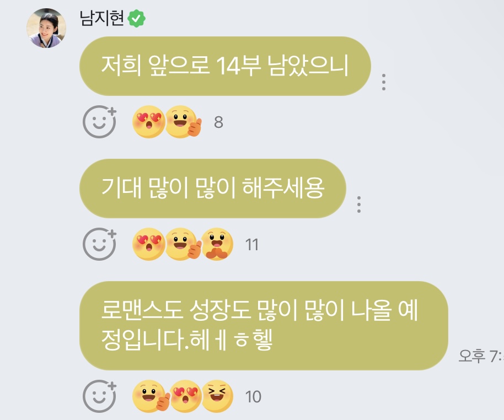Click the heart-eyes emoji under the 14부 message
504x420 pixels.
[148, 122]
